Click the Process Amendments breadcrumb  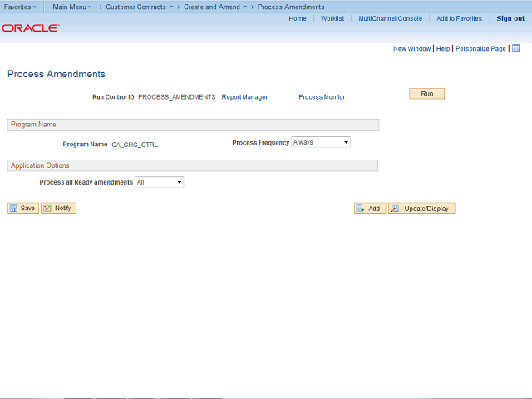(x=291, y=7)
